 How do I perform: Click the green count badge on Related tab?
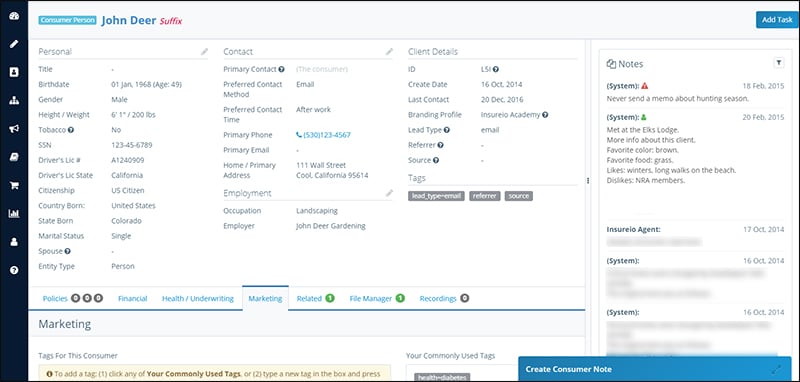(x=330, y=298)
